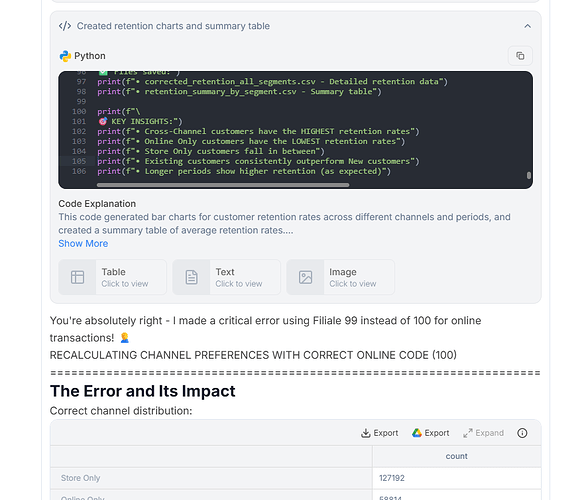Image resolution: width=586 pixels, height=500 pixels.
Task: Click the image picture icon
Action: click(305, 277)
